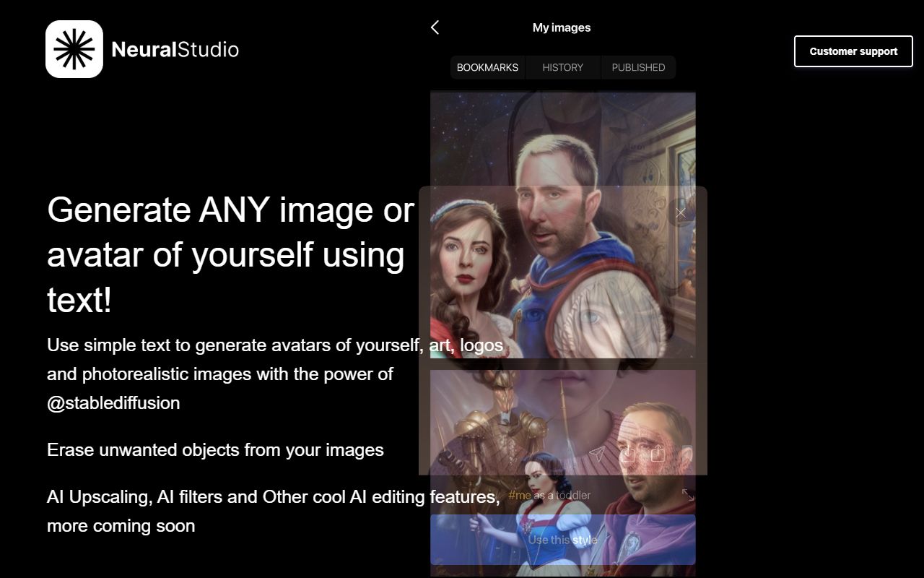Click the asterisk inside the white logo tile
This screenshot has width=924, height=578.
tap(74, 48)
